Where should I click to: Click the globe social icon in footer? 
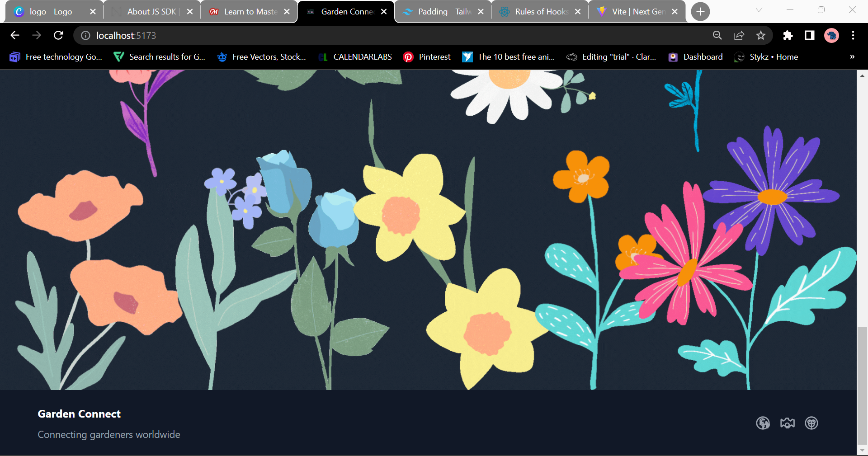pyautogui.click(x=763, y=423)
